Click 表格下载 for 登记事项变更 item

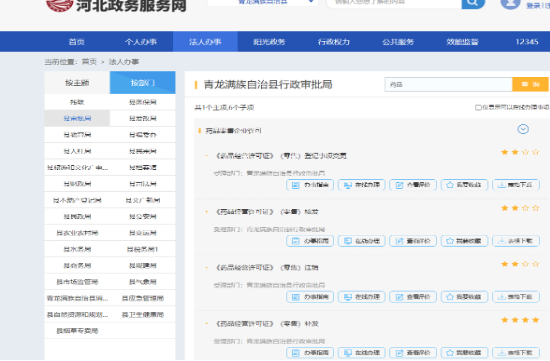516,185
